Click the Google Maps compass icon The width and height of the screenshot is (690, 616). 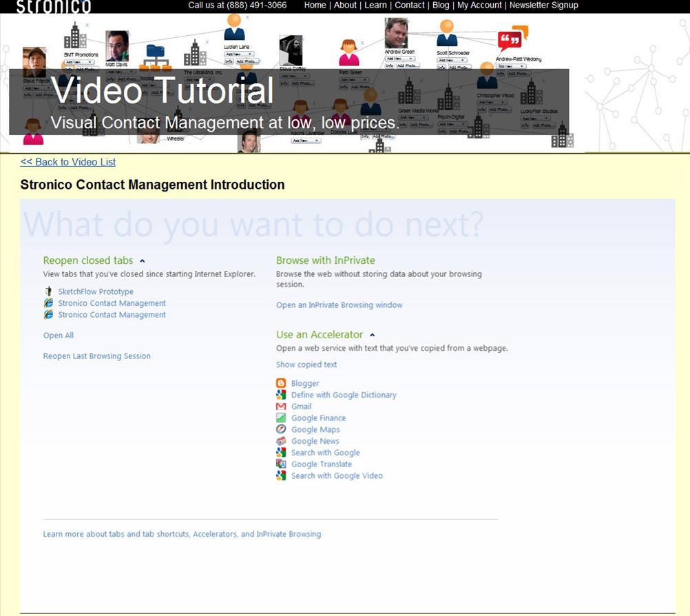pos(281,429)
